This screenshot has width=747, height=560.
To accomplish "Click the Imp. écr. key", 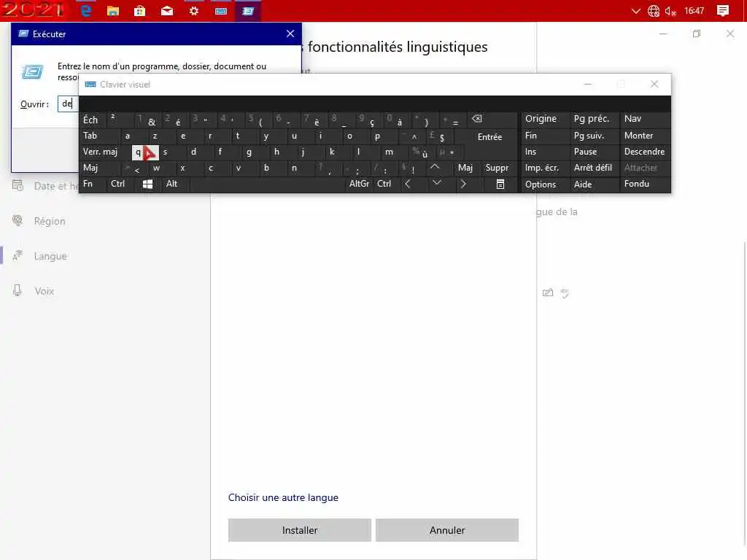I will click(542, 168).
